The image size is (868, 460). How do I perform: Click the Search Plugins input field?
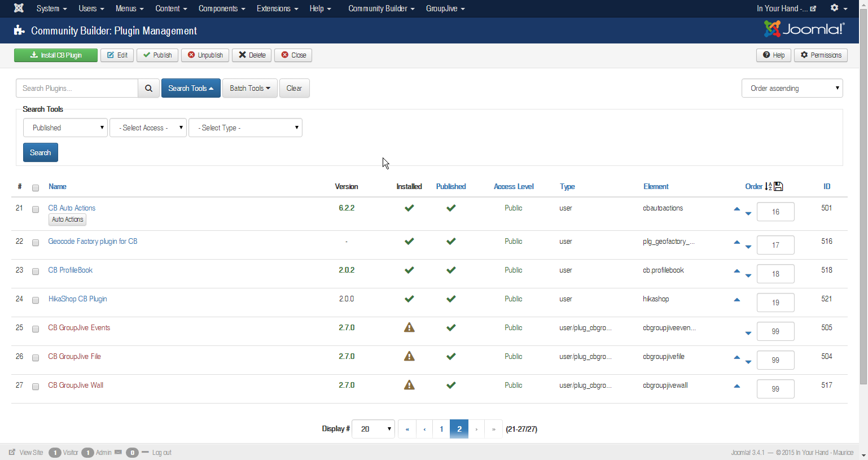click(x=77, y=88)
